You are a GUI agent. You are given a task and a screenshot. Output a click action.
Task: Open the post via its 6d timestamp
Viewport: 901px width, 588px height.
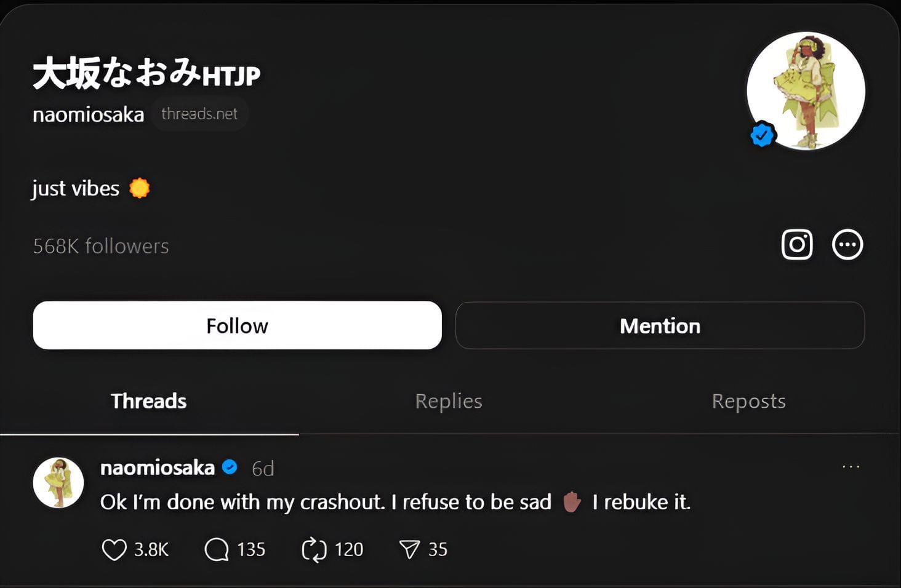pyautogui.click(x=263, y=469)
